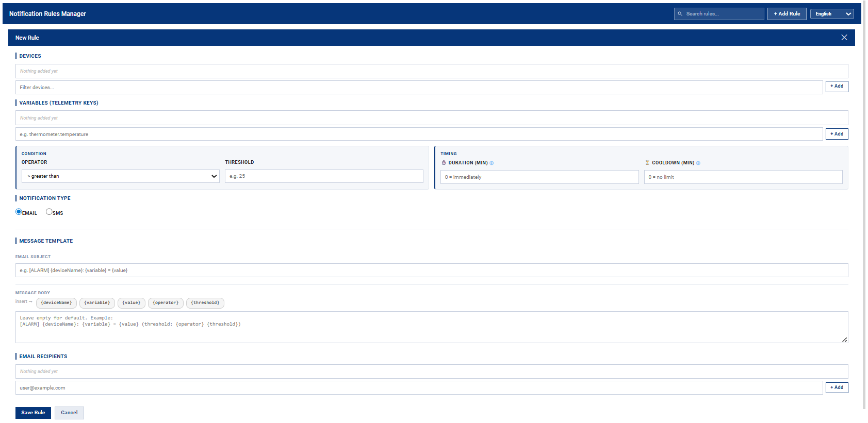Click the magnifier icon in the search box
The height and width of the screenshot is (423, 868).
tap(680, 14)
